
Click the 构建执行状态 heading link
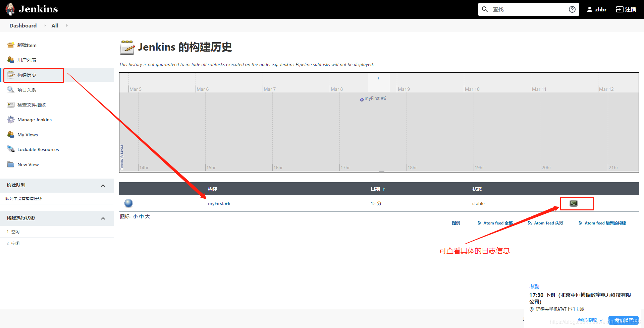21,218
